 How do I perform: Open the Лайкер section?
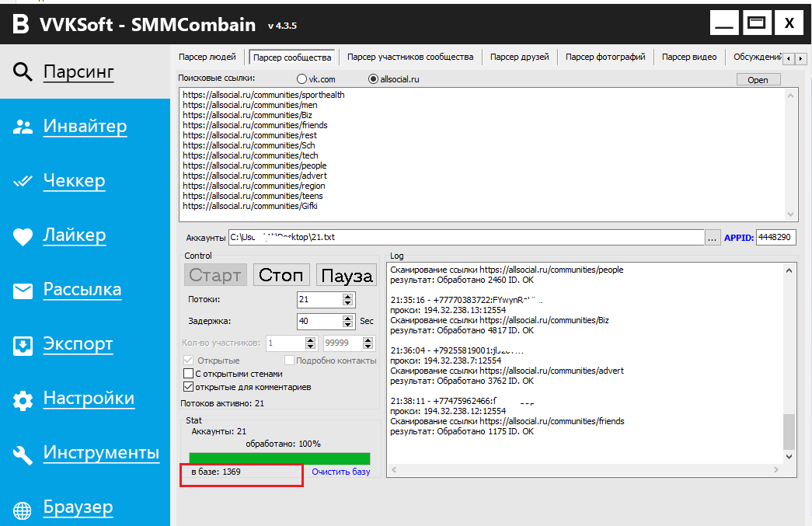(75, 235)
